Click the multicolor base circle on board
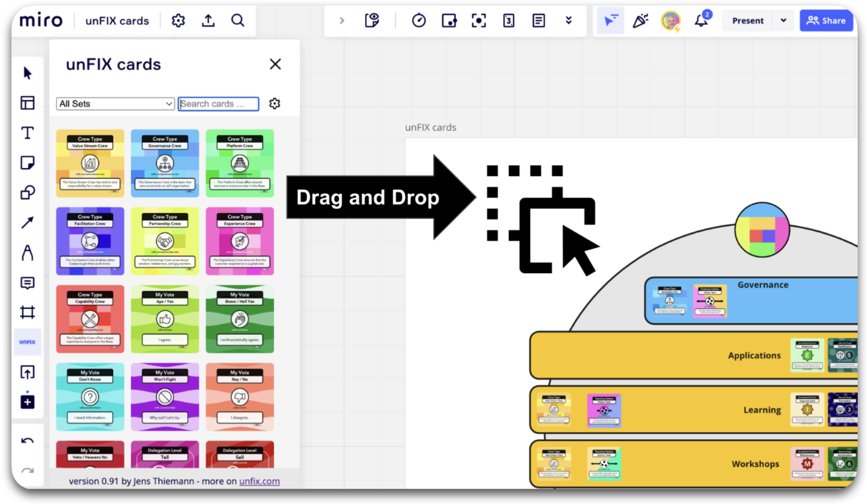 pos(762,230)
